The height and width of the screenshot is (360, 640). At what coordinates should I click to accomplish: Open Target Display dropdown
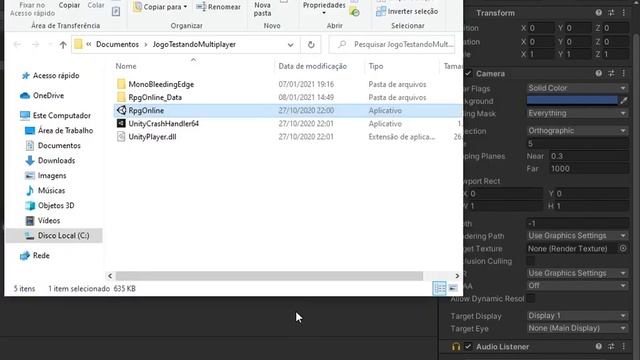(x=577, y=316)
